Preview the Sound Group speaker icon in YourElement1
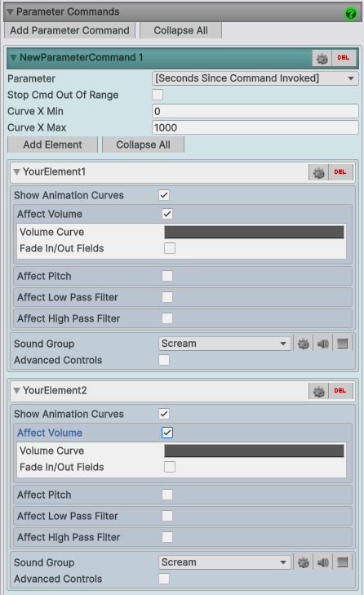Screen dimensions: 364x595 tap(322, 344)
